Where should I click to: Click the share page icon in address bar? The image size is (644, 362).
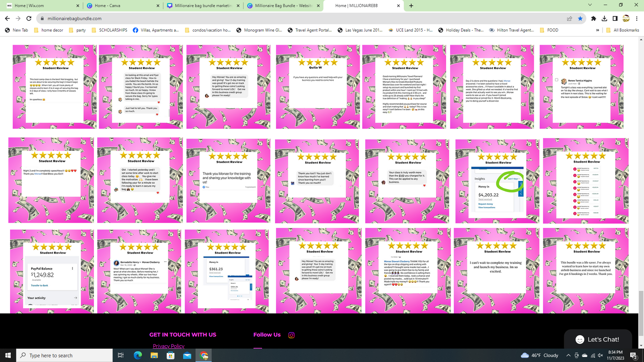point(569,18)
